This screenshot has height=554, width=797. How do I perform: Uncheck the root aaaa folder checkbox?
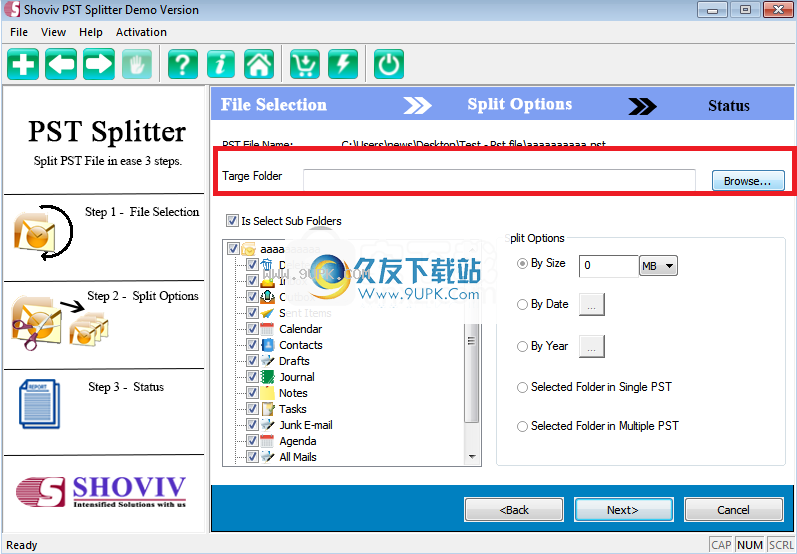point(233,249)
